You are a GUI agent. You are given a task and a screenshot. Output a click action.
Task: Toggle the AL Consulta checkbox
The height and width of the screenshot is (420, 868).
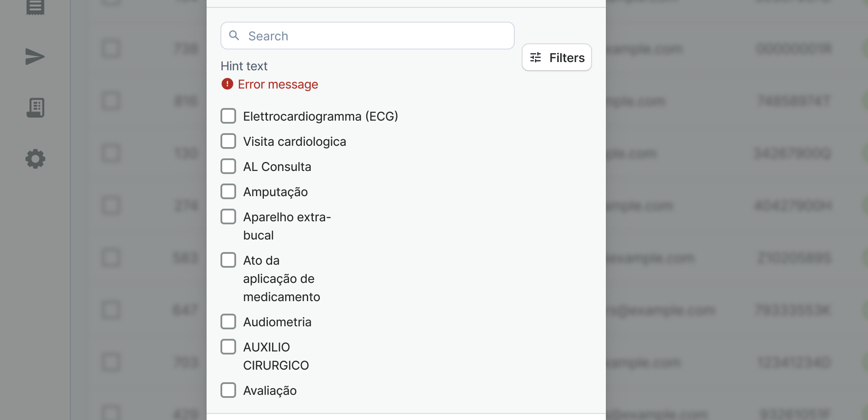[228, 166]
